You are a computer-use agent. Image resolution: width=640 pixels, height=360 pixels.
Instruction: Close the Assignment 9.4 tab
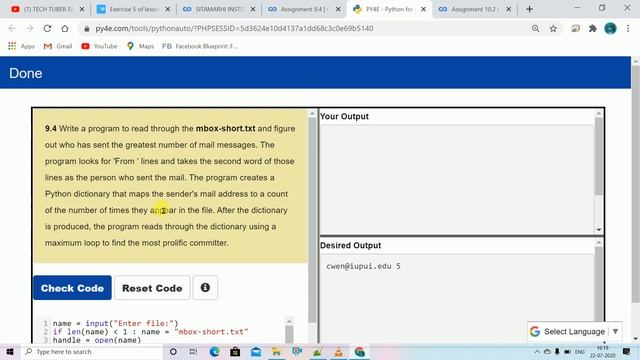click(338, 9)
